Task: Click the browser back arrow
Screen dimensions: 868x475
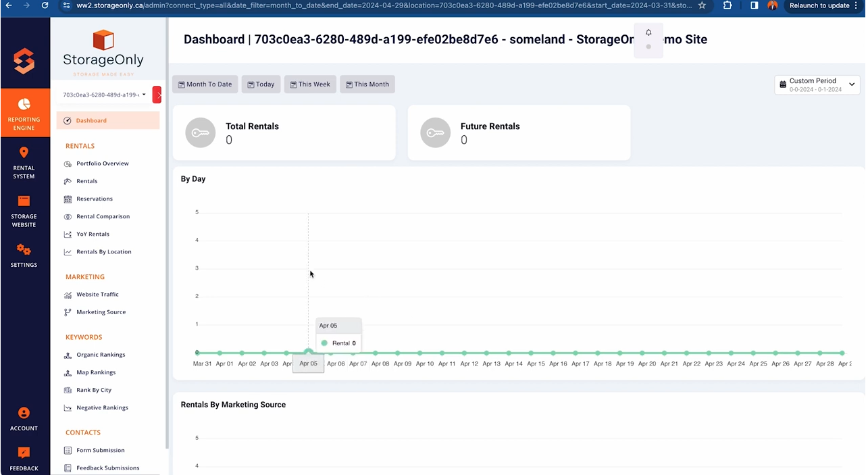Action: 9,5
